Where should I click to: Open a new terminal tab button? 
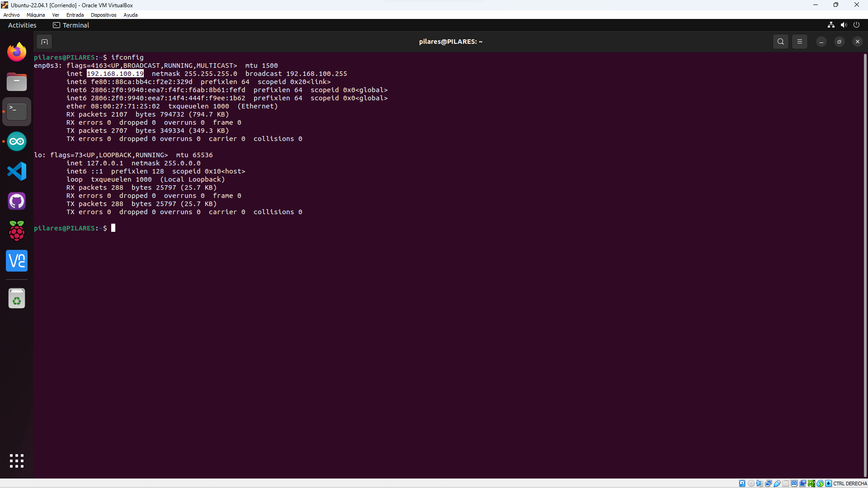tap(44, 42)
